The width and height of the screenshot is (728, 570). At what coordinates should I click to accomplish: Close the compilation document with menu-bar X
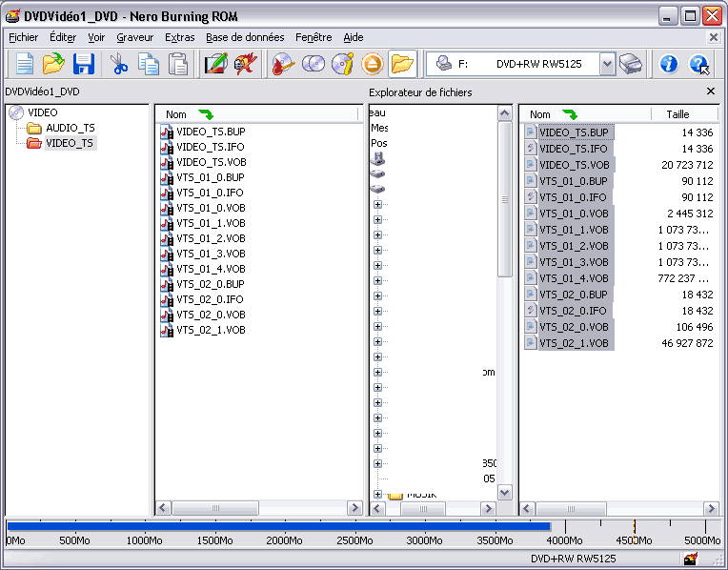(713, 37)
